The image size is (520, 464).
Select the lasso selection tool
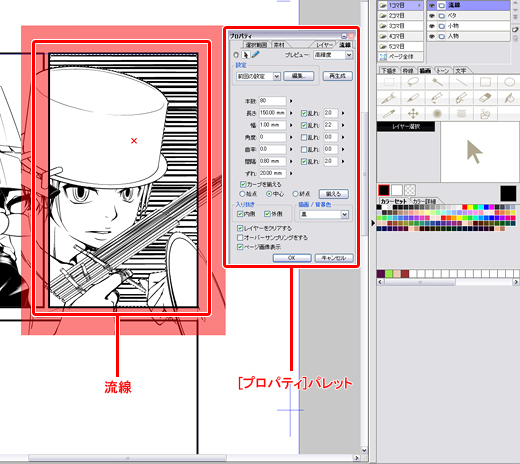(x=413, y=82)
